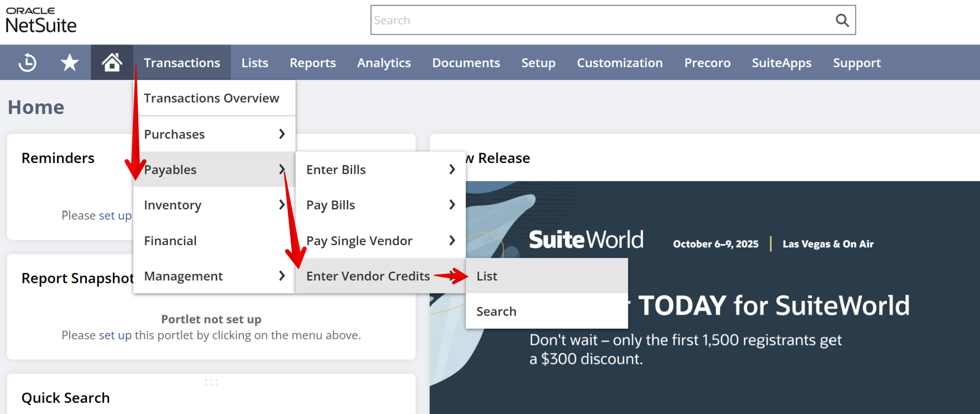Click the Quick Search portlet title
Screen dimensions: 980x414
point(65,398)
